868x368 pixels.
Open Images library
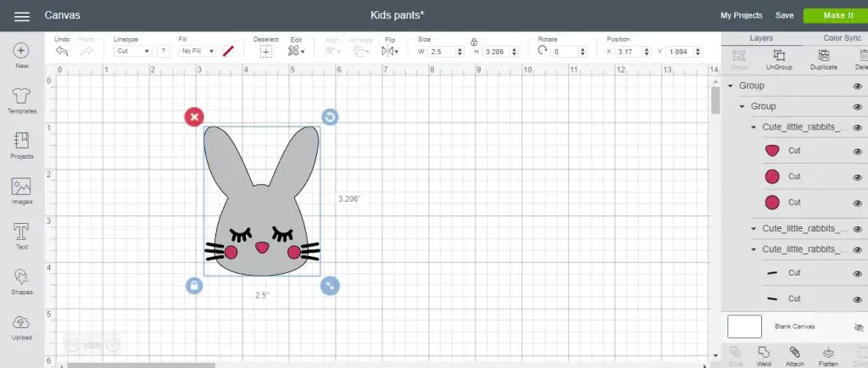click(x=21, y=191)
